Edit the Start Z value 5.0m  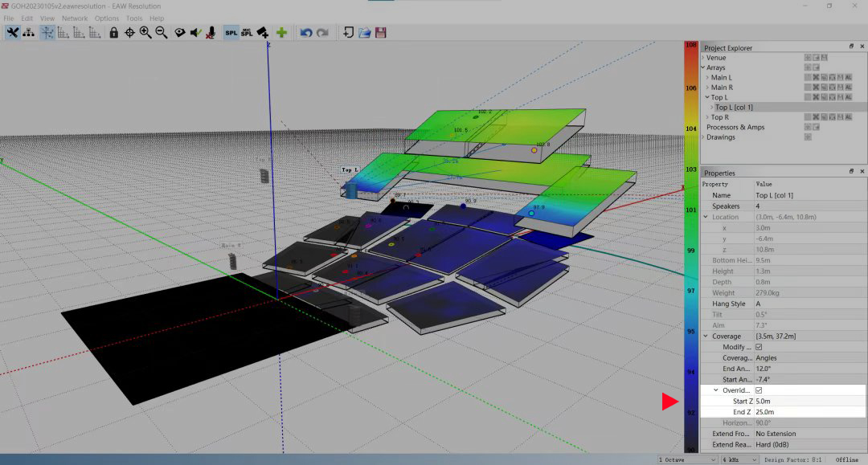(x=810, y=402)
